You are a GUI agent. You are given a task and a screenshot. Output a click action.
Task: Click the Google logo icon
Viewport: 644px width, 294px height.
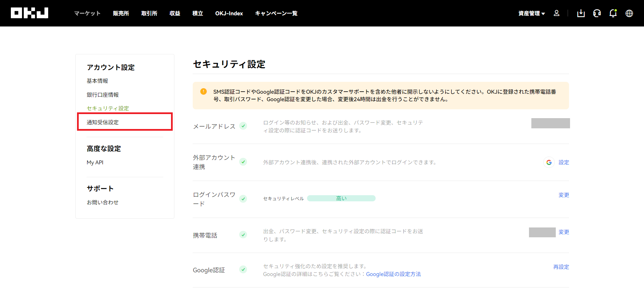[549, 162]
